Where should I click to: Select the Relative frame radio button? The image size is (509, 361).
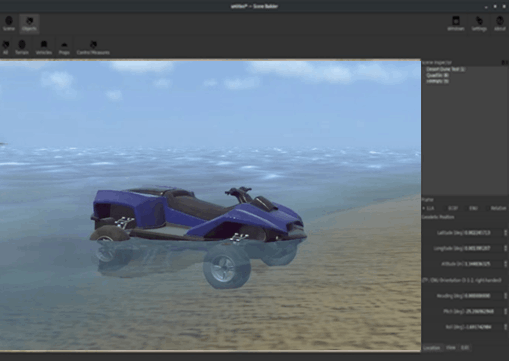(496, 208)
